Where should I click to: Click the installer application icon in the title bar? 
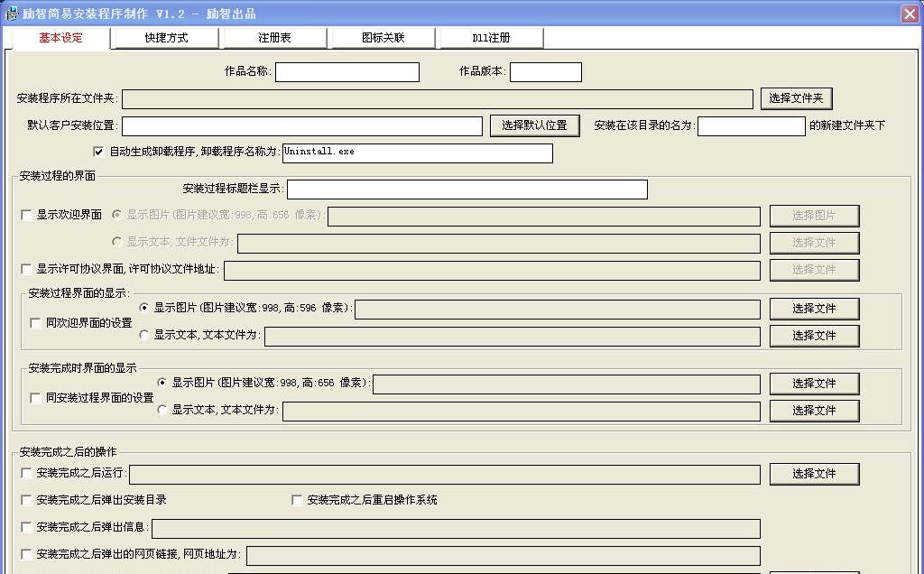(x=11, y=12)
